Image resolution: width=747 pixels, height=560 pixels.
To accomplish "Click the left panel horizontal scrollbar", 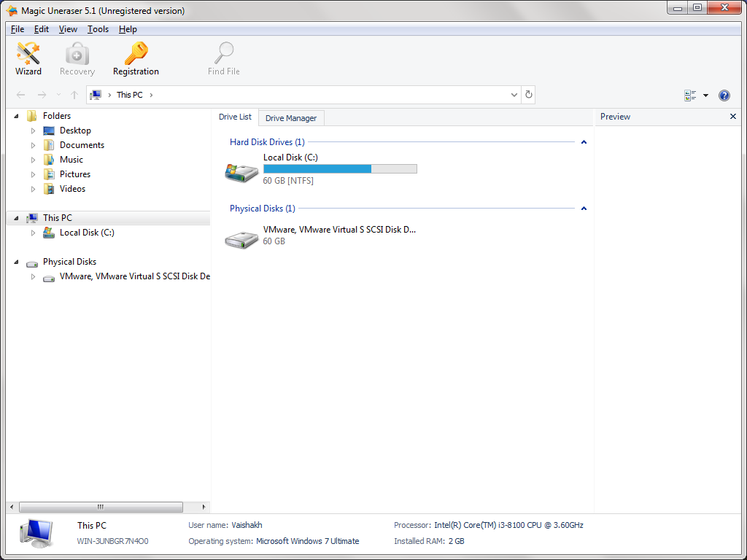I will [101, 507].
